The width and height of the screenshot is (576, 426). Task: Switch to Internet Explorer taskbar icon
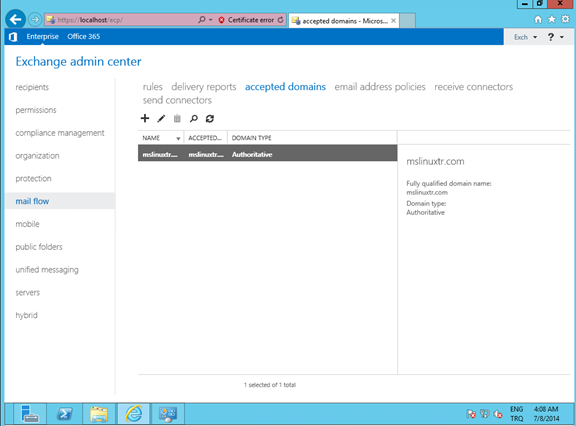(x=134, y=414)
